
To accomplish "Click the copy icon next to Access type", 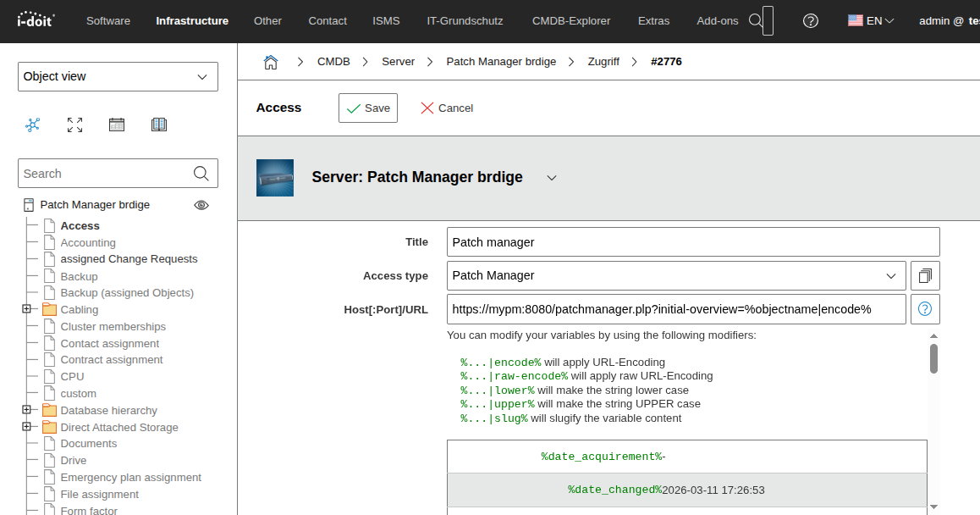I will tap(925, 275).
